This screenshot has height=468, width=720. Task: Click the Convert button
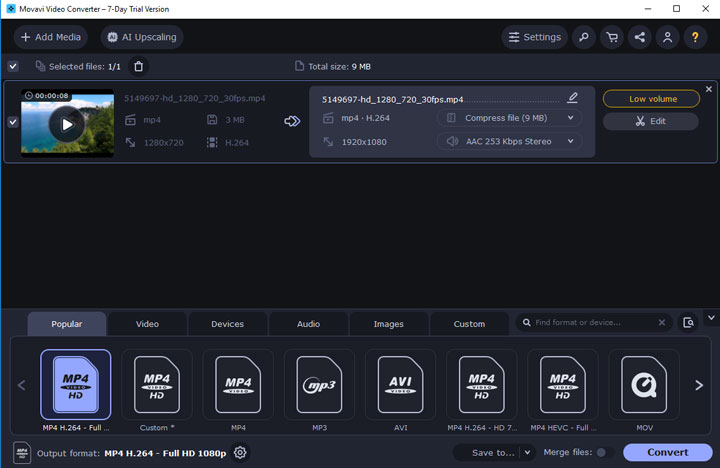pos(667,453)
